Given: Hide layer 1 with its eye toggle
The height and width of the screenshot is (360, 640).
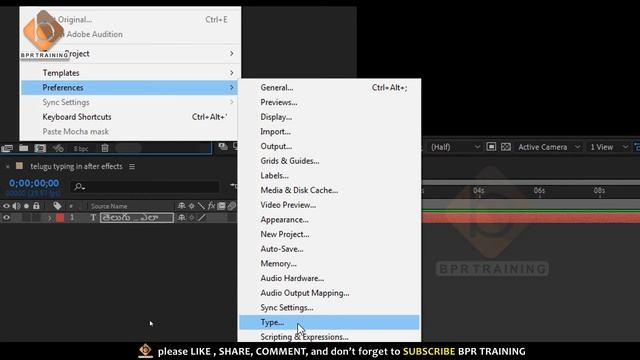Looking at the screenshot, I should point(6,218).
